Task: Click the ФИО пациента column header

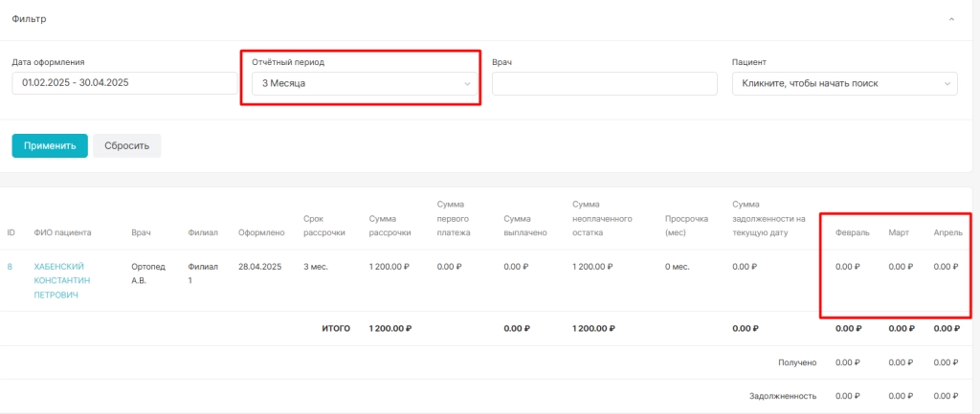Action: 62,232
